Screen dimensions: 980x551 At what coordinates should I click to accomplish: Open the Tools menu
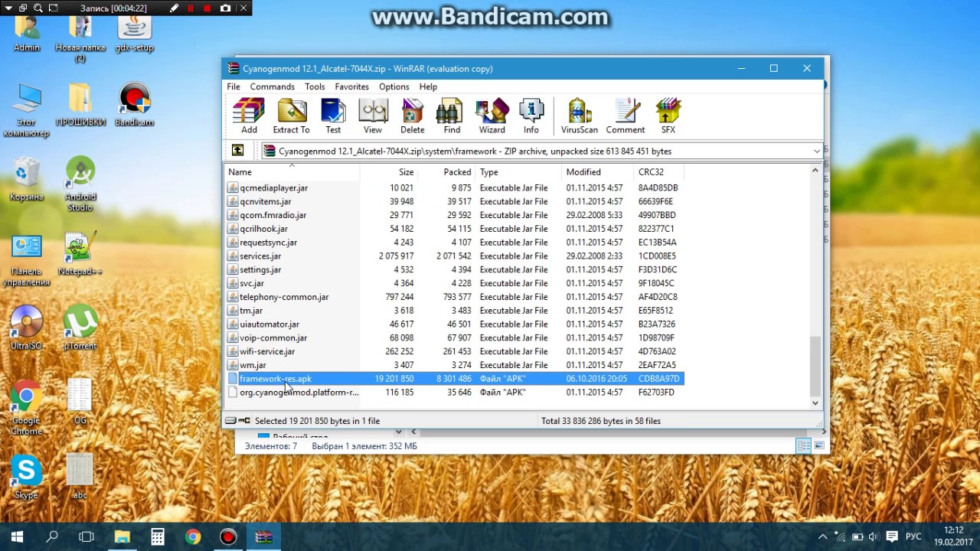coord(315,86)
